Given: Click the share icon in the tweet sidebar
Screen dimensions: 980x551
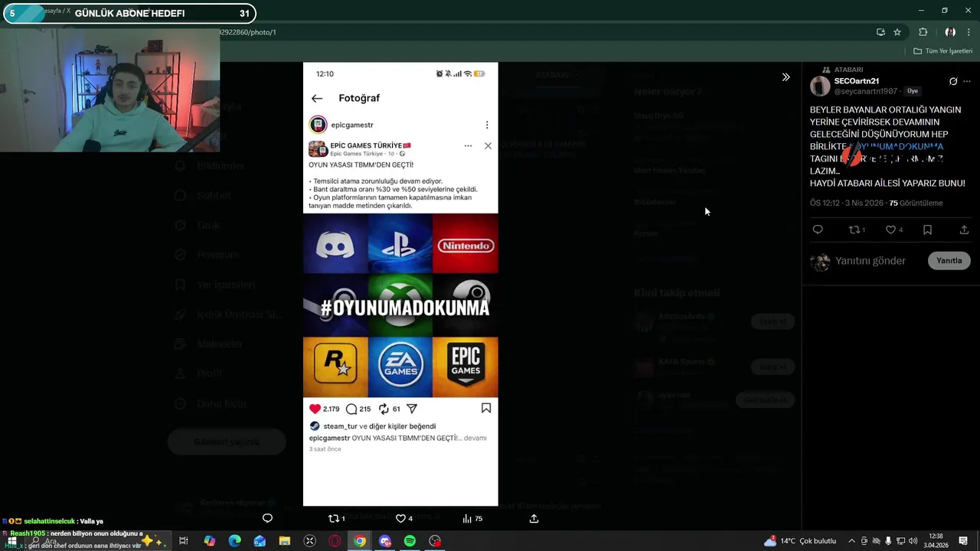Looking at the screenshot, I should coord(964,230).
